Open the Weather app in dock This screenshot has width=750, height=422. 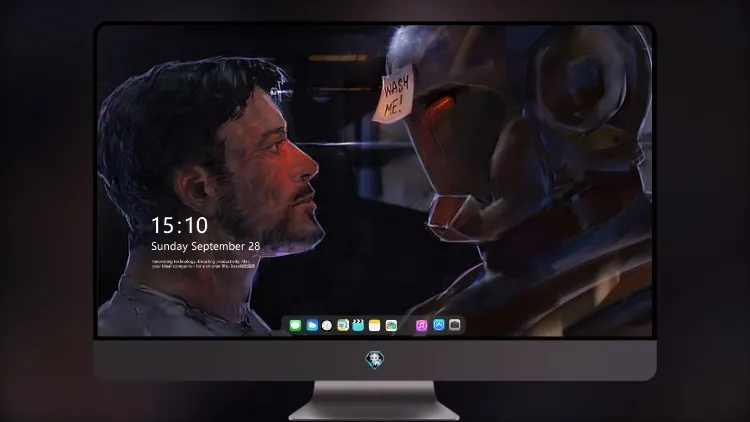(312, 325)
